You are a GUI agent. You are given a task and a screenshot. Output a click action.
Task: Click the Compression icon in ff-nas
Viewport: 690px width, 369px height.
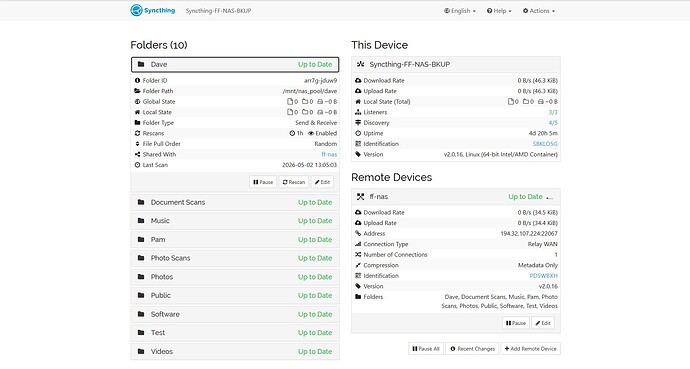[358, 265]
